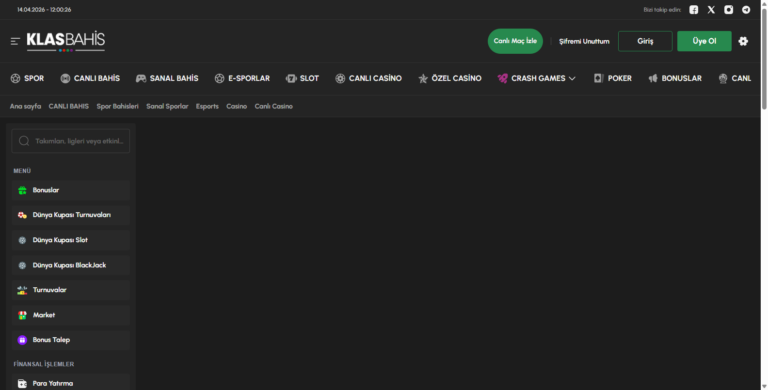
Task: Click the KLASBAHİS logo
Action: click(x=66, y=41)
